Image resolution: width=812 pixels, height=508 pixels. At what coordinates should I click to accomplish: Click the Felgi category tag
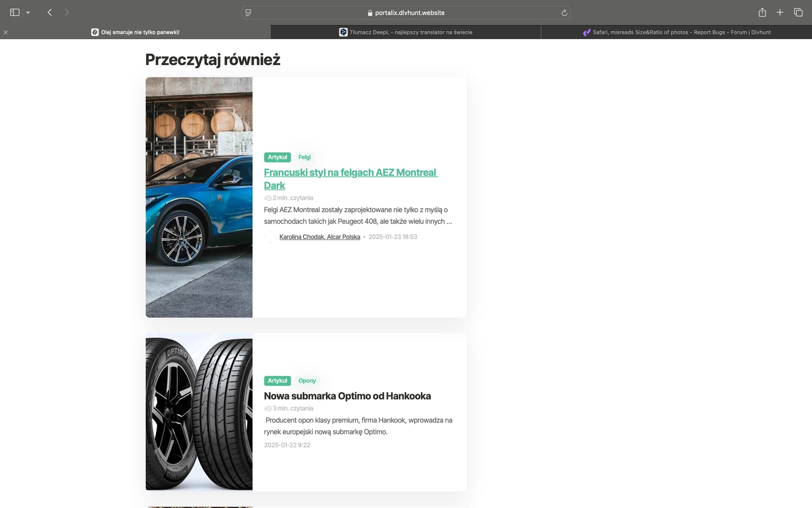pos(304,157)
